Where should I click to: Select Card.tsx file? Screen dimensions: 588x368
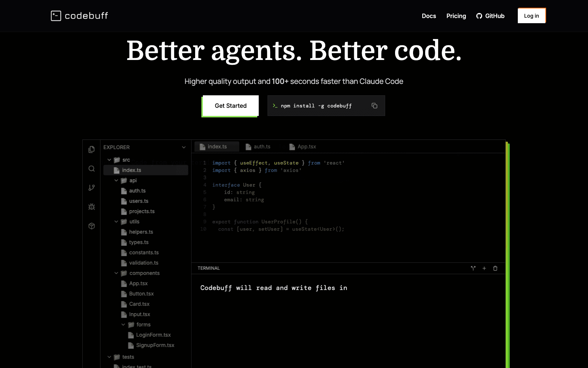[139, 304]
